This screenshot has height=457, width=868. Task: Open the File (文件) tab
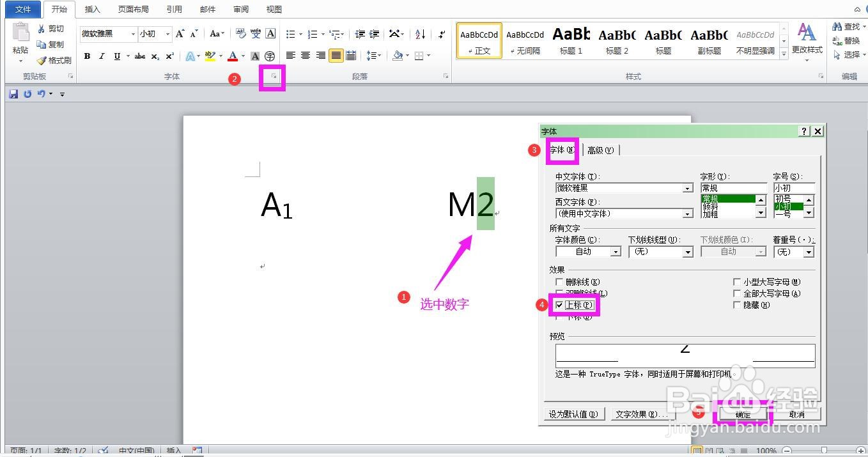(x=22, y=9)
